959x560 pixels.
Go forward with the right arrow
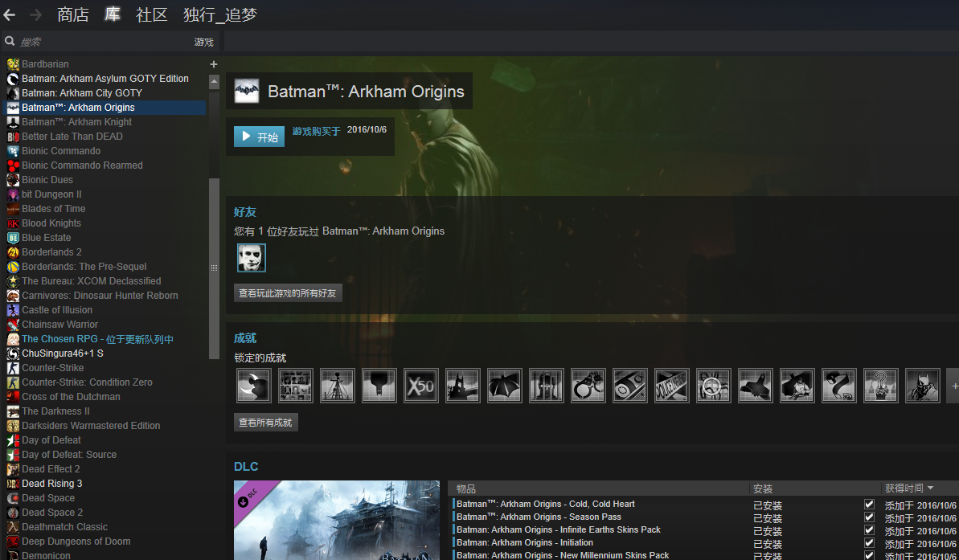coord(36,14)
